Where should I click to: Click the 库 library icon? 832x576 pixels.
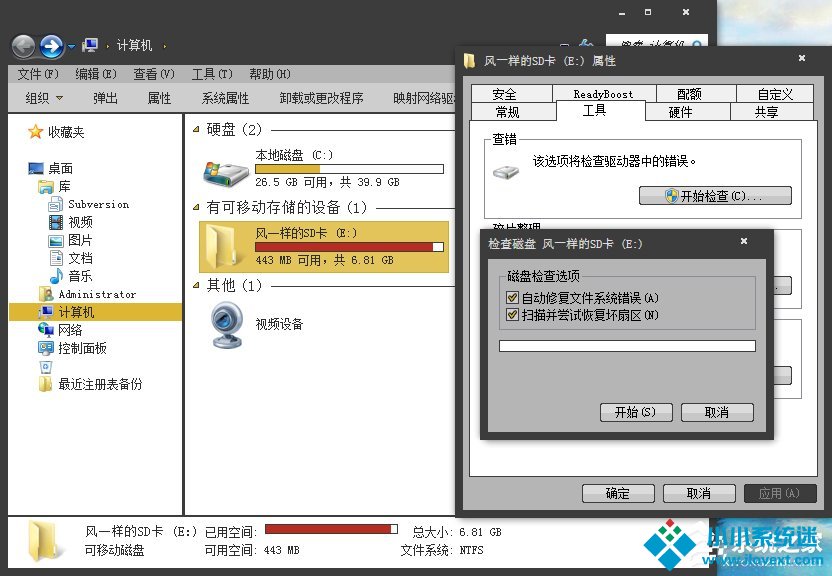pyautogui.click(x=46, y=187)
